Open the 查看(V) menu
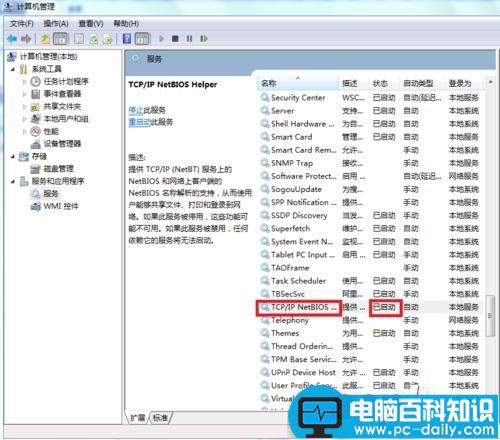Image resolution: width=500 pixels, height=440 pixels. pos(91,24)
